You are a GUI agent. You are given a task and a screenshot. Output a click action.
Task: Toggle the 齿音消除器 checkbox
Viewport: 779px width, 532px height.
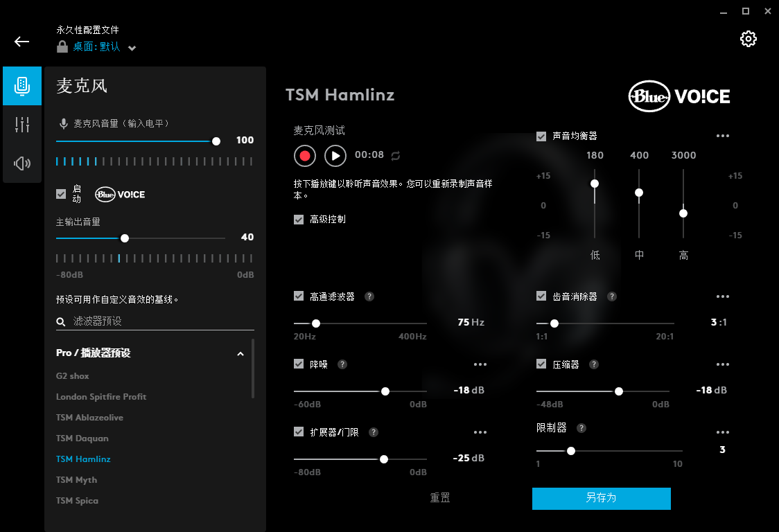[541, 296]
